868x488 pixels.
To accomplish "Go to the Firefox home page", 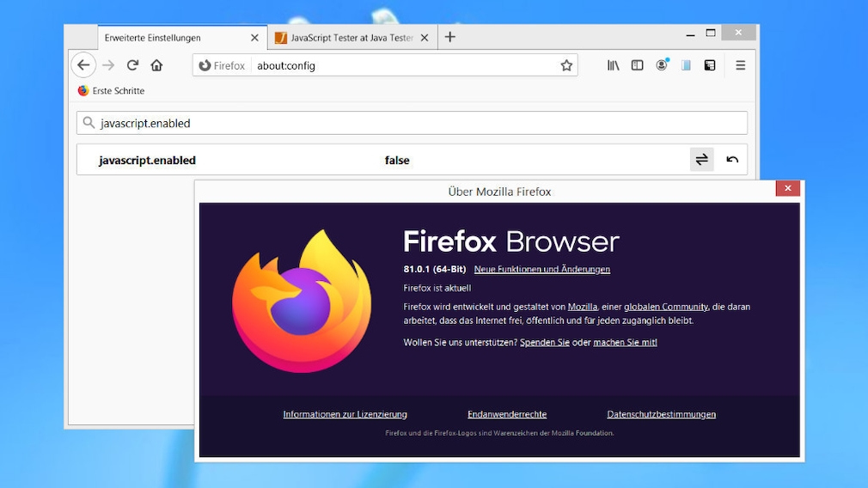I will [x=156, y=65].
